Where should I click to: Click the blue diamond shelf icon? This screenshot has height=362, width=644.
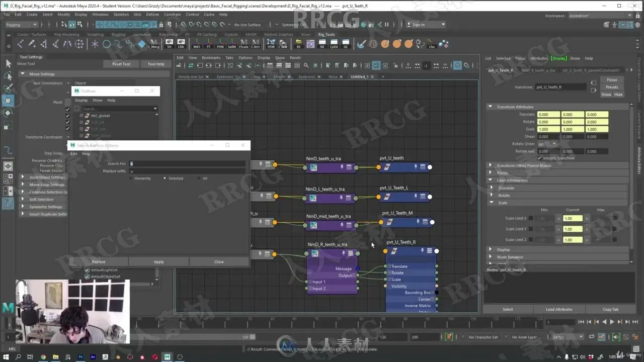click(142, 44)
